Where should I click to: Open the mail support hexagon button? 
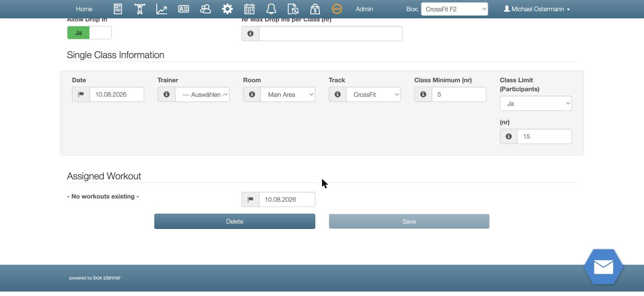click(x=604, y=267)
